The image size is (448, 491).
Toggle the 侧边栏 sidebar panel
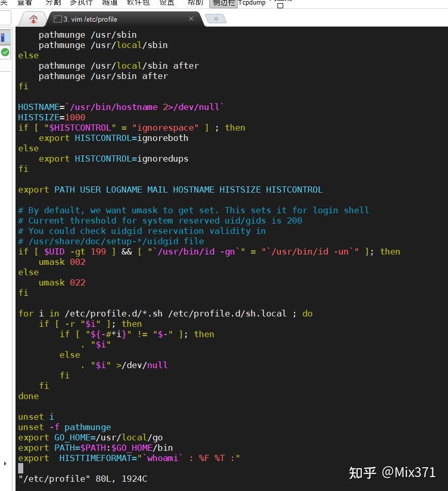pyautogui.click(x=223, y=3)
